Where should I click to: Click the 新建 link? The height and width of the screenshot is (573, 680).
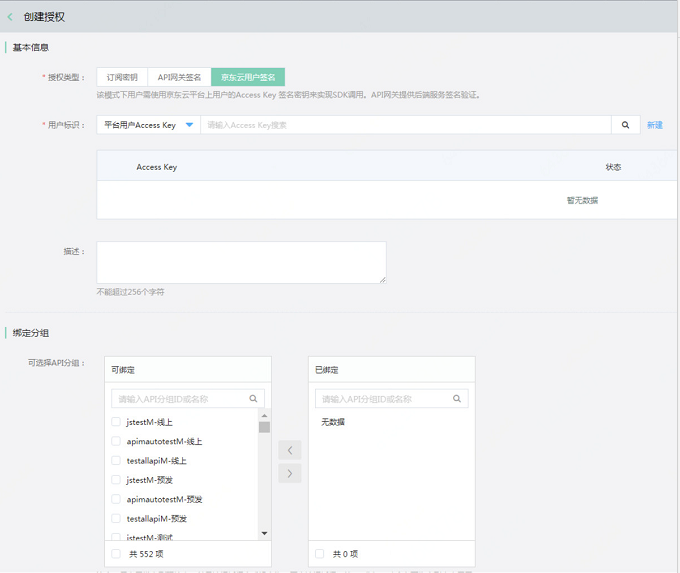point(655,125)
